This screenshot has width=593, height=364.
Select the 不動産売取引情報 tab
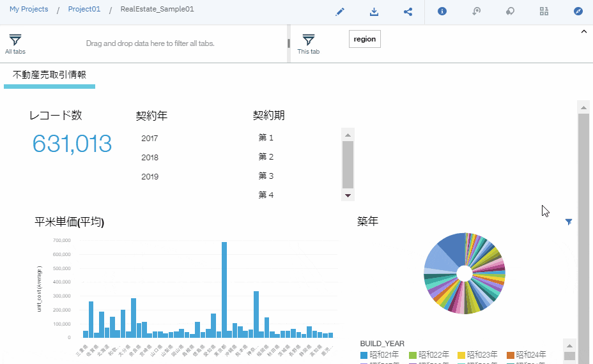tap(50, 75)
